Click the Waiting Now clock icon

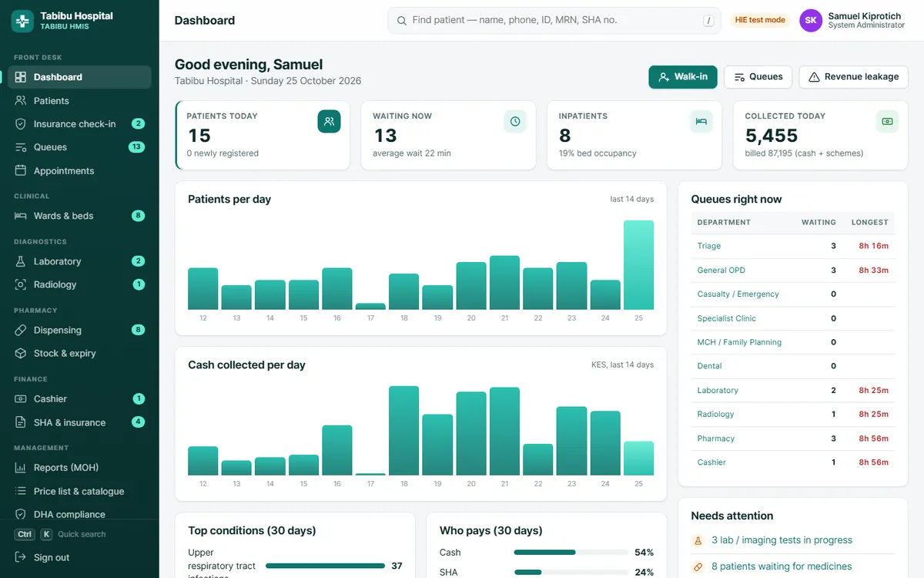tap(515, 121)
